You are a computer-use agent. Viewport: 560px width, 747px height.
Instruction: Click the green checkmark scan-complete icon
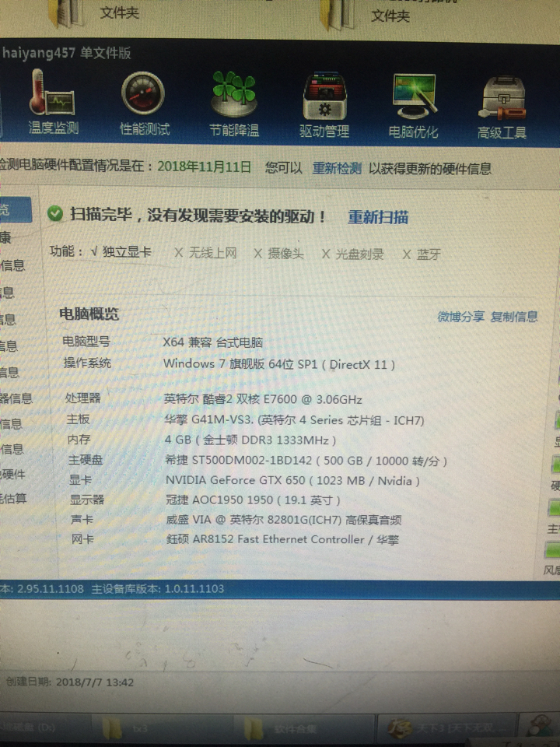tap(55, 213)
